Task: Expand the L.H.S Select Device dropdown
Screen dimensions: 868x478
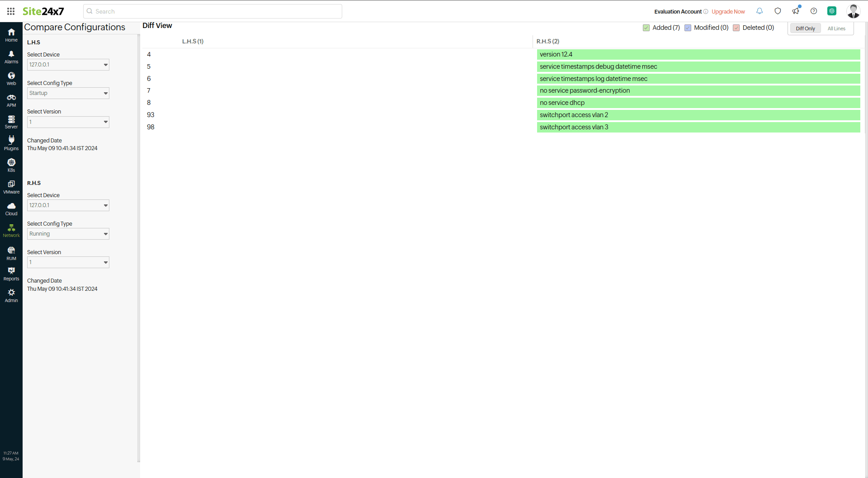Action: coord(68,65)
